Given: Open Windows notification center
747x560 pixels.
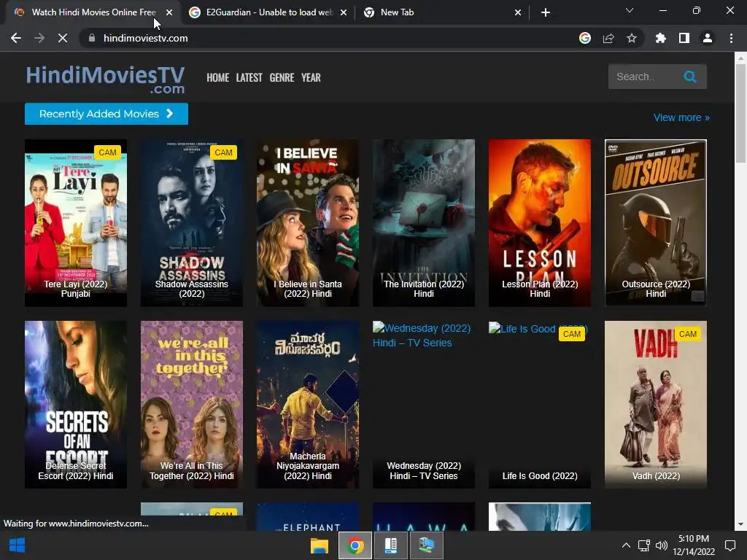Looking at the screenshot, I should (x=730, y=545).
